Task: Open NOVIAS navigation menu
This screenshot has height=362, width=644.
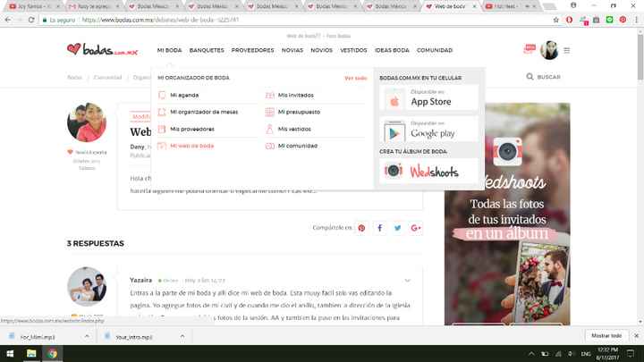Action: 292,50
